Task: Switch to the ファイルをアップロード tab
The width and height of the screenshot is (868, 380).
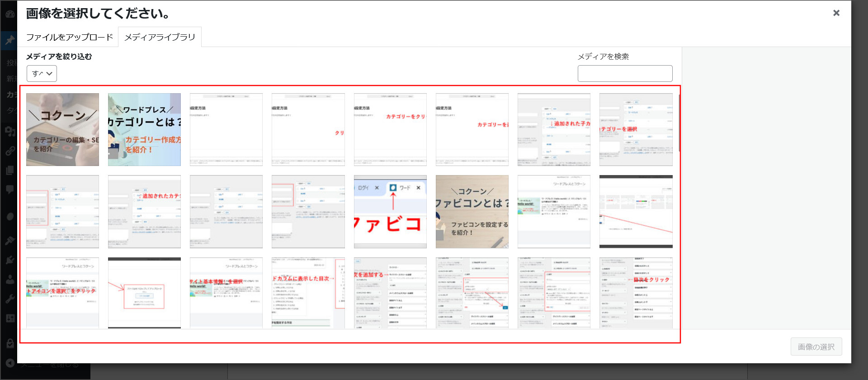Action: click(x=70, y=37)
